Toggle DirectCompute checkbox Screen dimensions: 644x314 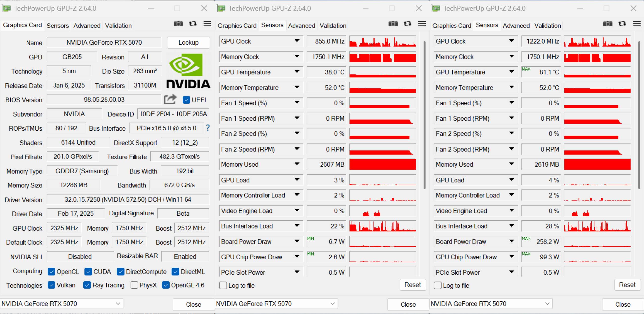pos(120,272)
